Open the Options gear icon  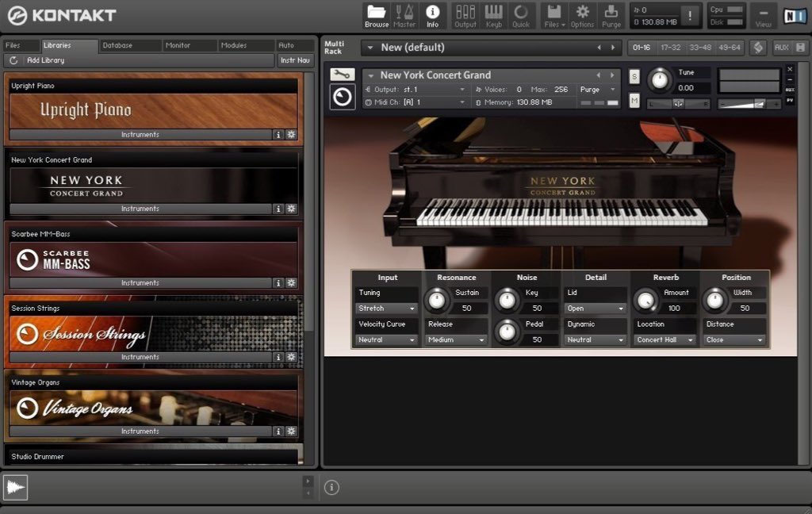click(x=582, y=14)
